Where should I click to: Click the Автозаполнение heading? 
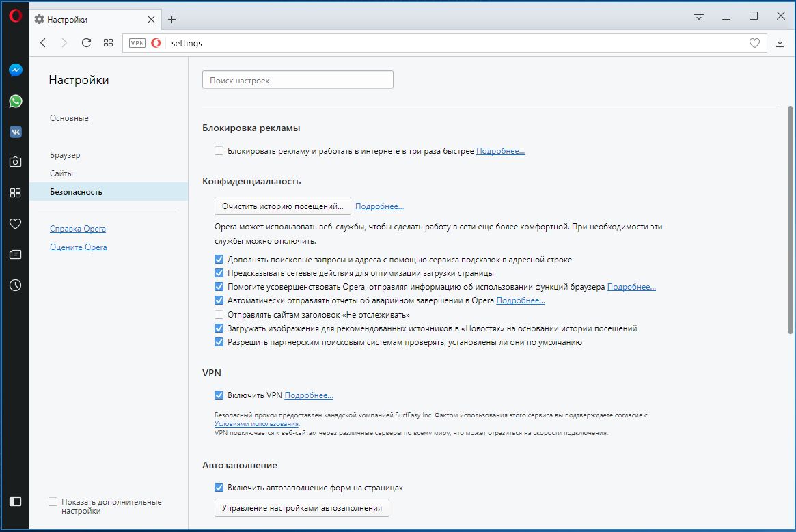(240, 466)
